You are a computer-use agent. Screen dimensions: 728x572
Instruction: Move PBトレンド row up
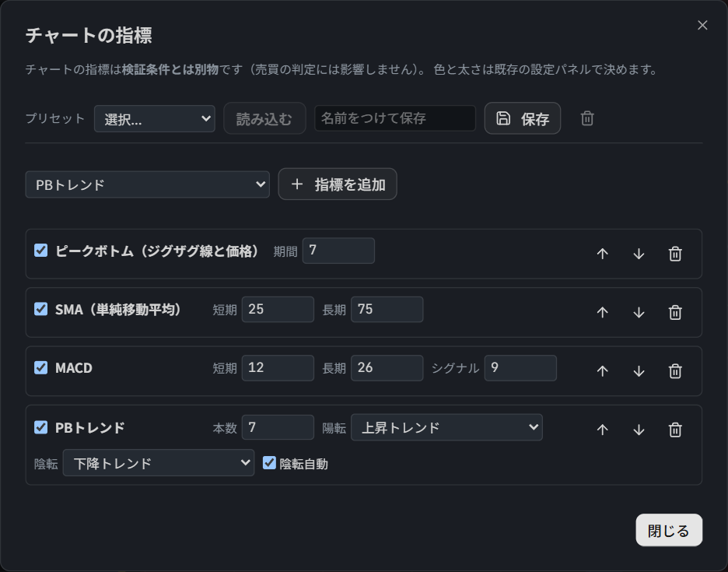[x=602, y=430]
